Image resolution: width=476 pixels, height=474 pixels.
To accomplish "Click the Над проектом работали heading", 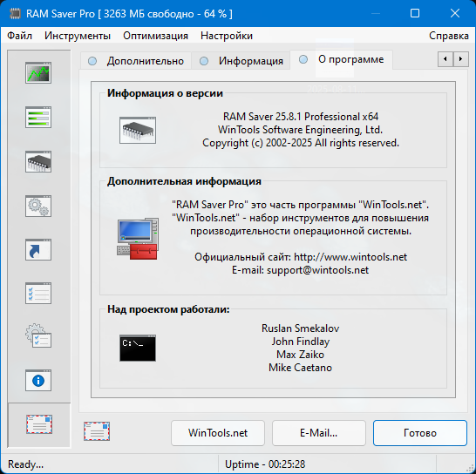I will pos(168,309).
